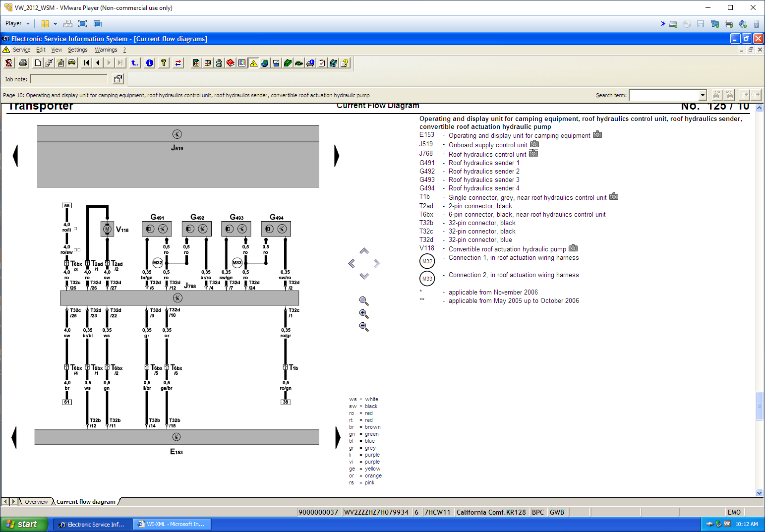
Task: Open the Settings menu
Action: click(77, 50)
